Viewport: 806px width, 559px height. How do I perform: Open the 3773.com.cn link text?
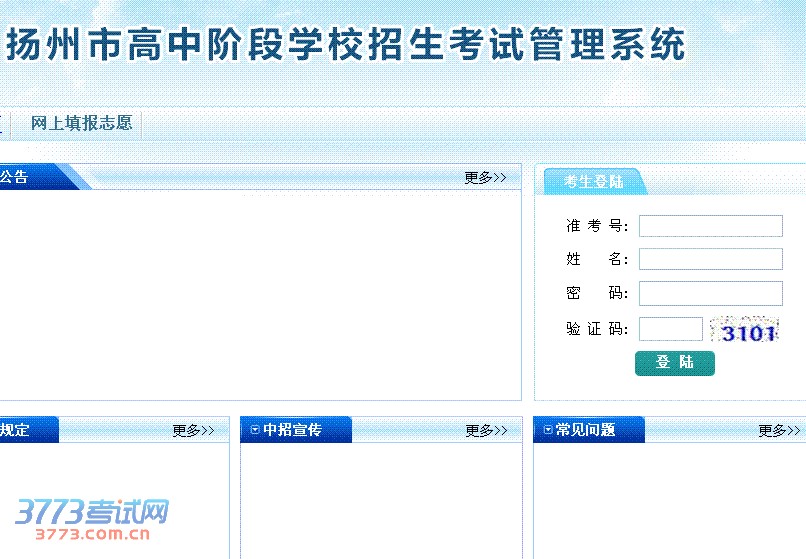click(92, 534)
